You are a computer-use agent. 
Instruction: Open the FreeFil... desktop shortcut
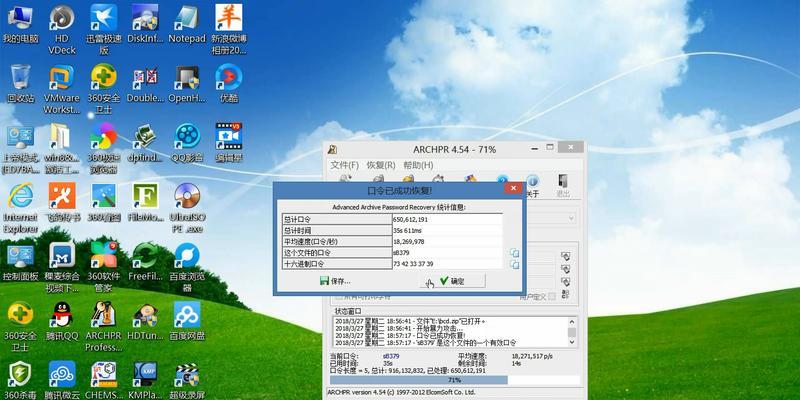point(145,262)
